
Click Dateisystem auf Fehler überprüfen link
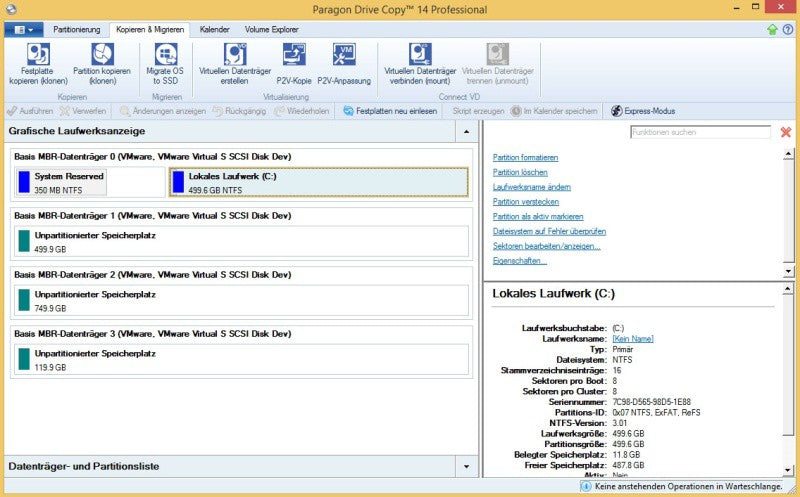coord(549,232)
